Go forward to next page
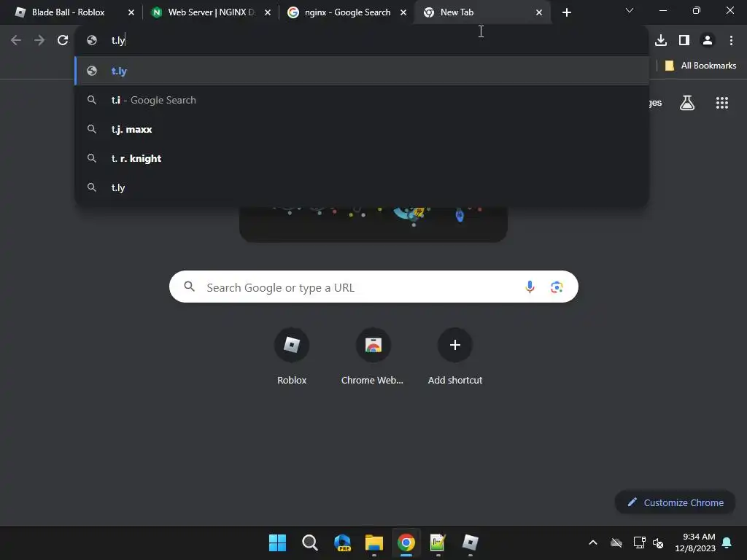747x560 pixels. click(x=39, y=41)
